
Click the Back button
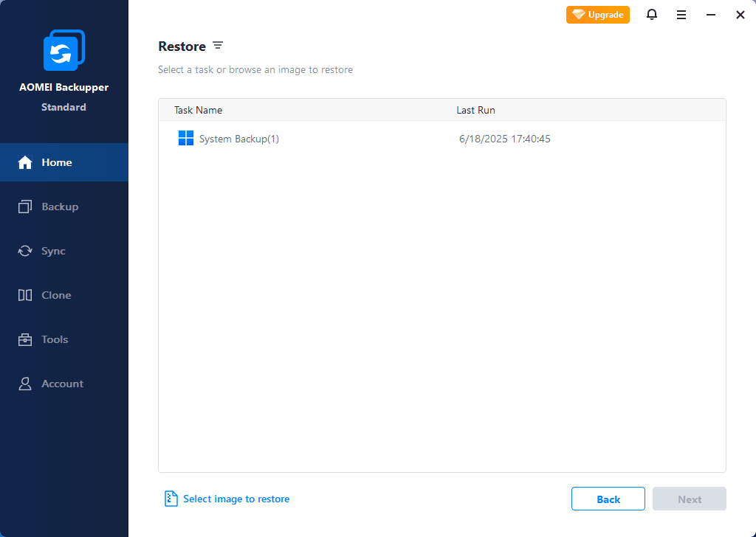point(608,499)
